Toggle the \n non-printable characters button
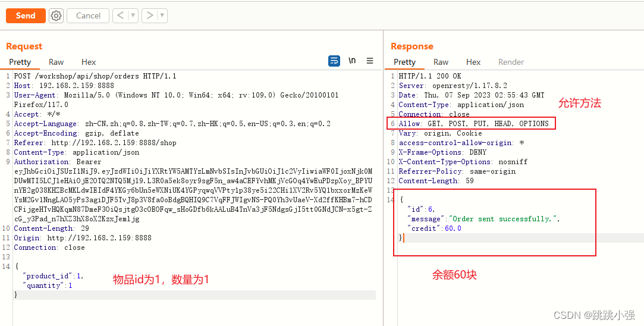The image size is (644, 326). click(x=352, y=61)
